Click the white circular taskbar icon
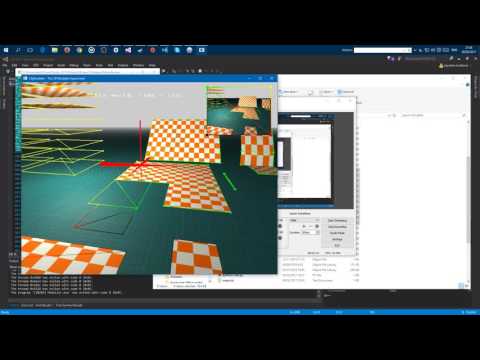 [91, 50]
